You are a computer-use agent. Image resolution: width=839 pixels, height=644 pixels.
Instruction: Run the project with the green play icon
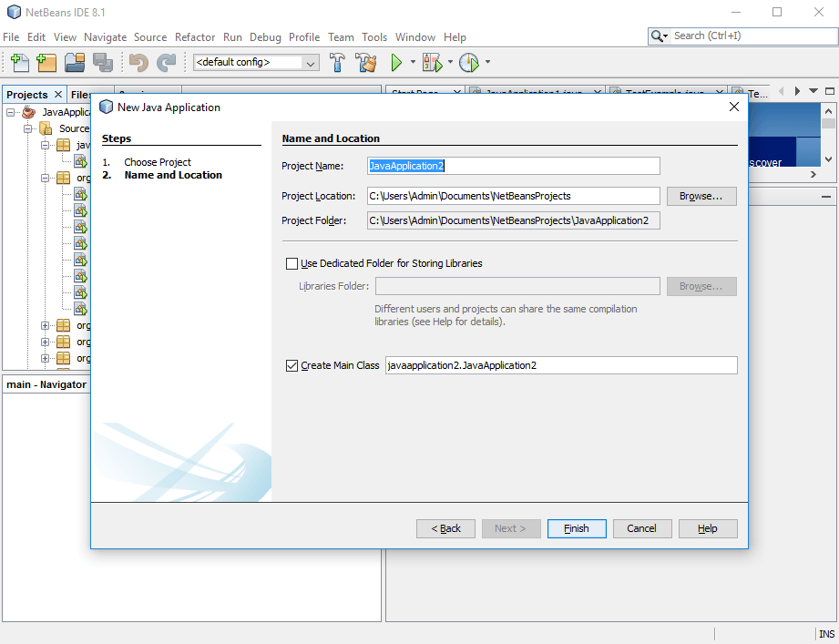[396, 63]
